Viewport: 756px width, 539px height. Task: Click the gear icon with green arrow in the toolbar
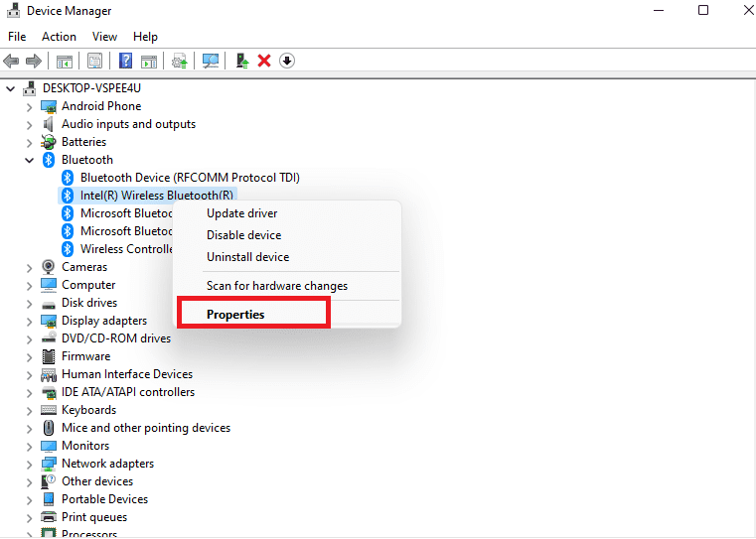click(x=180, y=62)
